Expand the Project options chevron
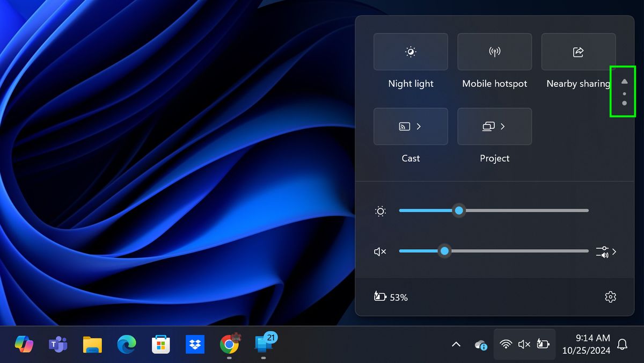This screenshot has height=363, width=644. (503, 126)
